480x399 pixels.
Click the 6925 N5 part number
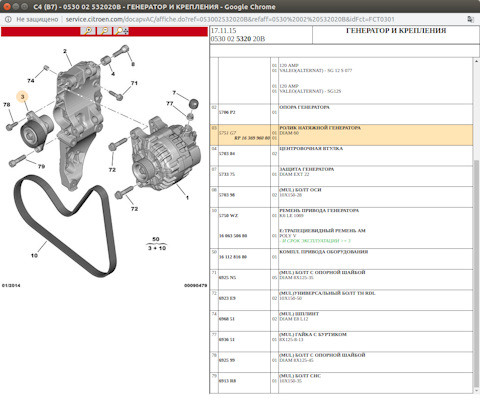(x=227, y=278)
